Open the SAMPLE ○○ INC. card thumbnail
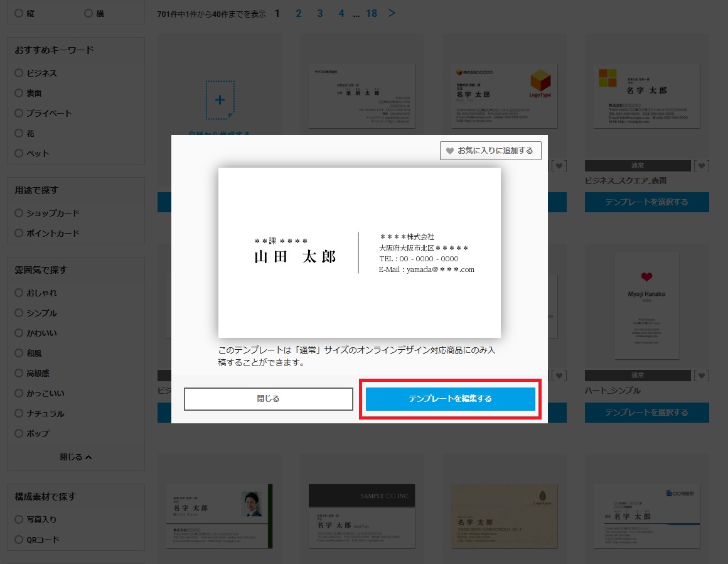Image resolution: width=728 pixels, height=564 pixels. [x=361, y=516]
